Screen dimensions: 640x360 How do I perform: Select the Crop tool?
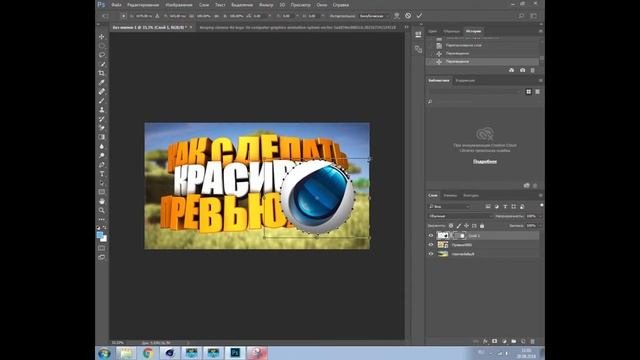point(102,73)
